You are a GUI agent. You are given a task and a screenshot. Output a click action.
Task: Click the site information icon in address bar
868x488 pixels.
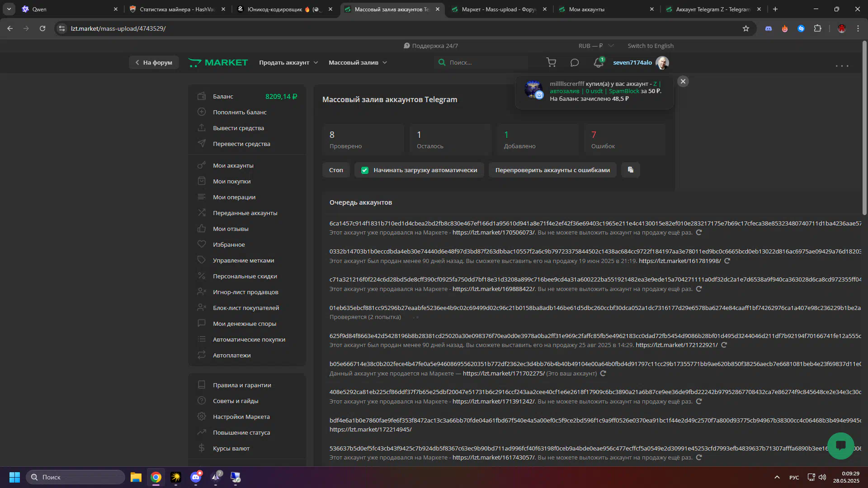62,28
